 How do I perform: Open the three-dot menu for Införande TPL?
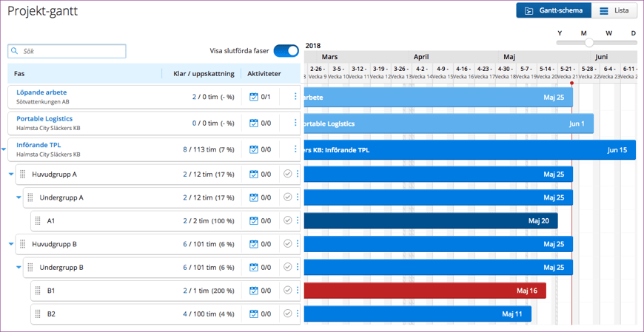(295, 149)
